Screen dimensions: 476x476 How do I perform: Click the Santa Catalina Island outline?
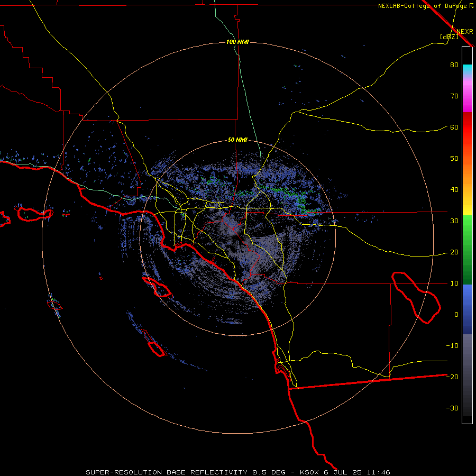158,287
